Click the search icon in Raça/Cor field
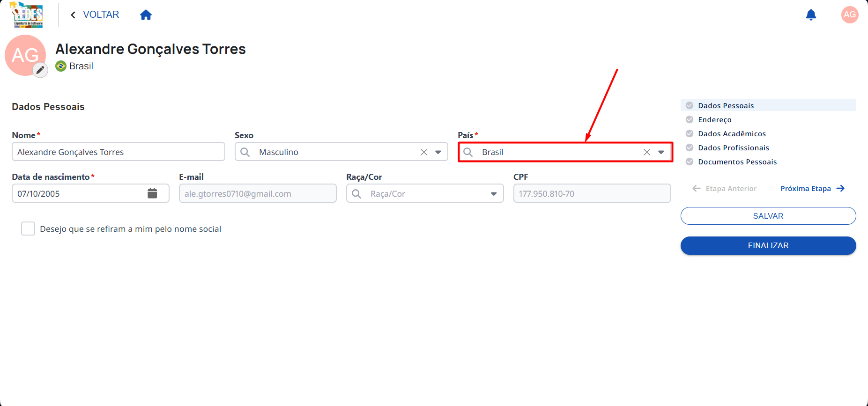The image size is (868, 406). point(356,194)
